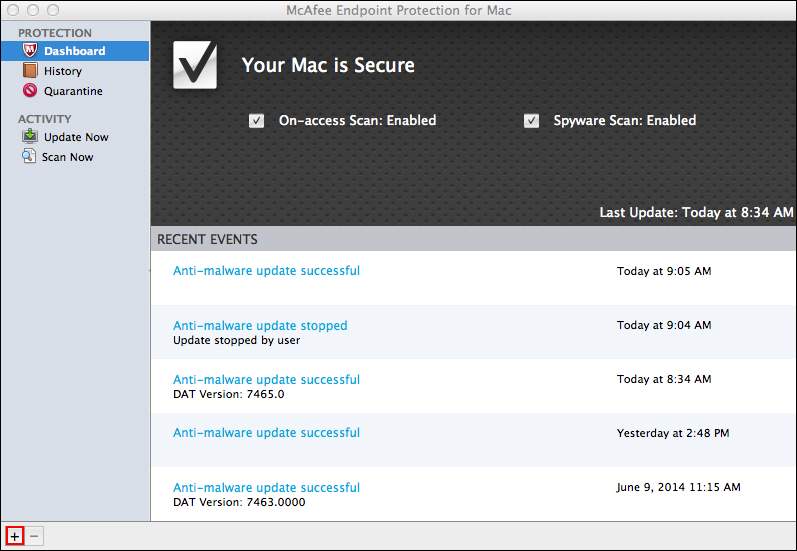Minimize the McAfee window

click(x=33, y=10)
